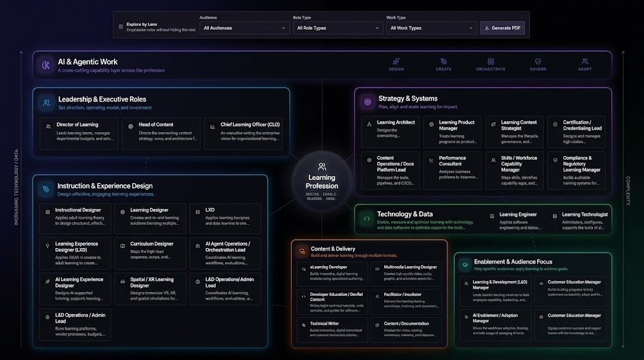Click the Facilitator / Instructor icon

377,296
